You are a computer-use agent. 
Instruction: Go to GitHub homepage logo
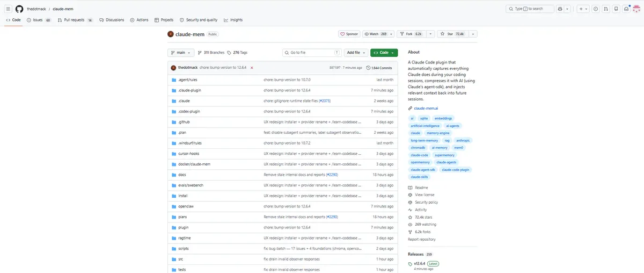click(x=19, y=9)
